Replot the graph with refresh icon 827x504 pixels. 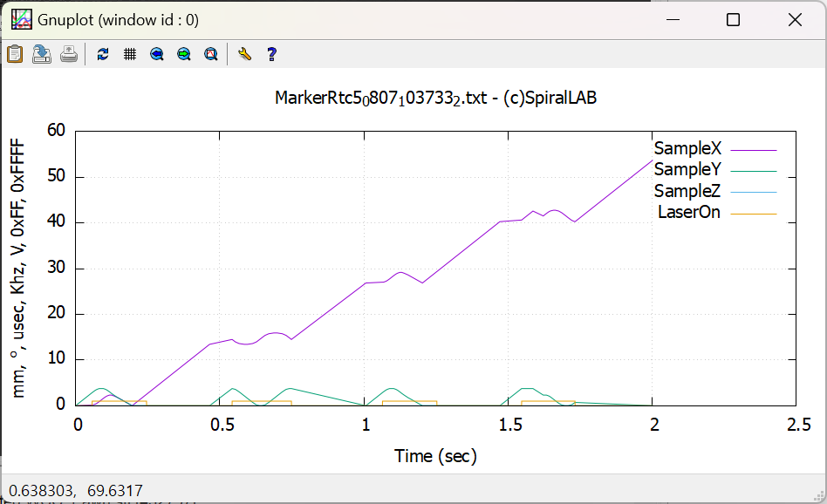[x=103, y=54]
